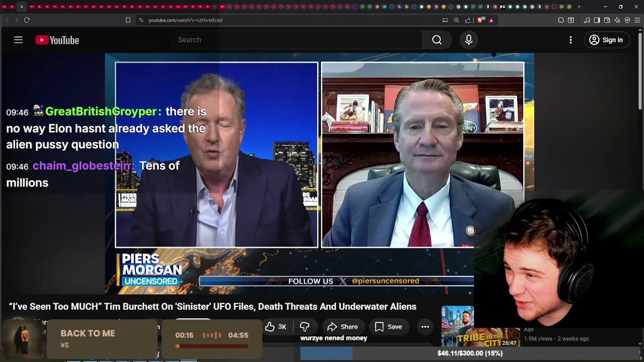The height and width of the screenshot is (362, 644).
Task: Open Brave Shields lion icon
Action: (x=480, y=20)
